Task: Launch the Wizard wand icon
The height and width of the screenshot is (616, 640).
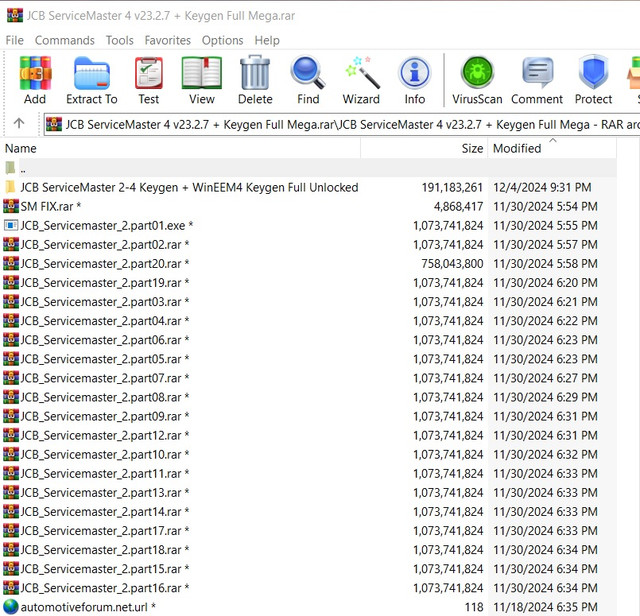Action: (362, 73)
